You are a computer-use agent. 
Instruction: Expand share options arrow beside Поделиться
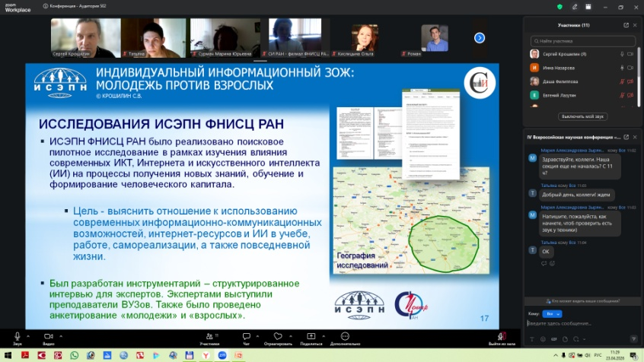tap(324, 336)
